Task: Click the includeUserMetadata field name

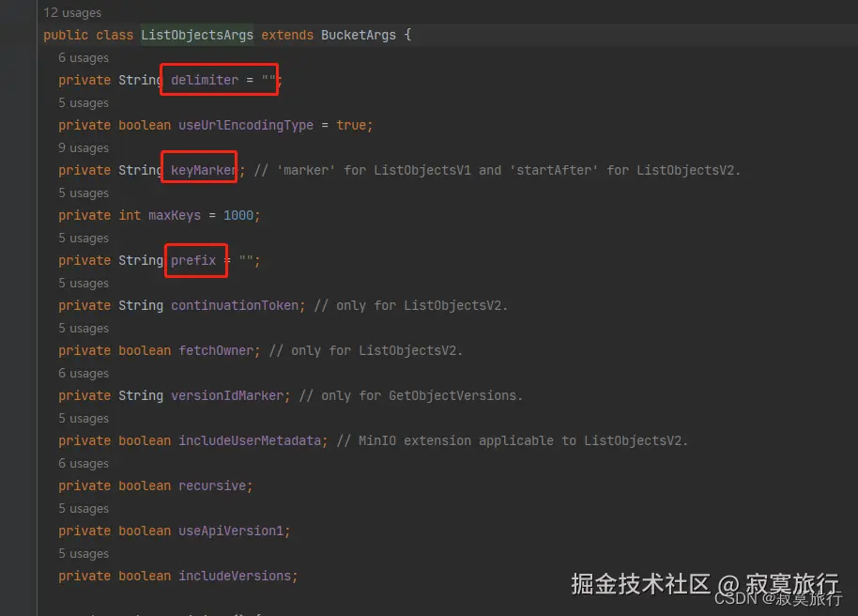Action: coord(250,440)
